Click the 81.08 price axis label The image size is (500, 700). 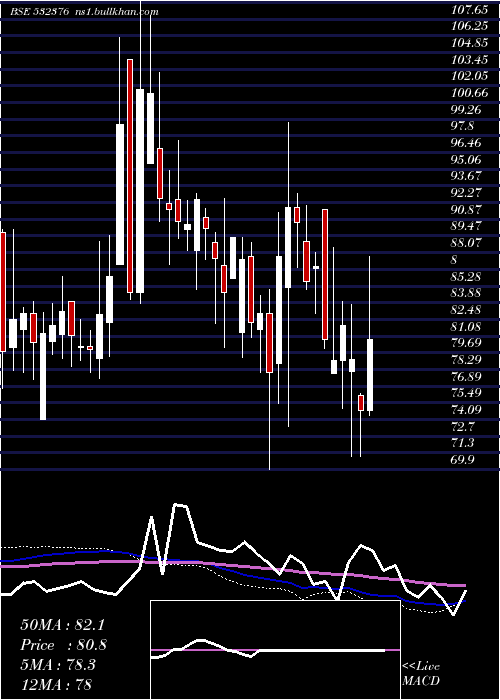pyautogui.click(x=466, y=326)
